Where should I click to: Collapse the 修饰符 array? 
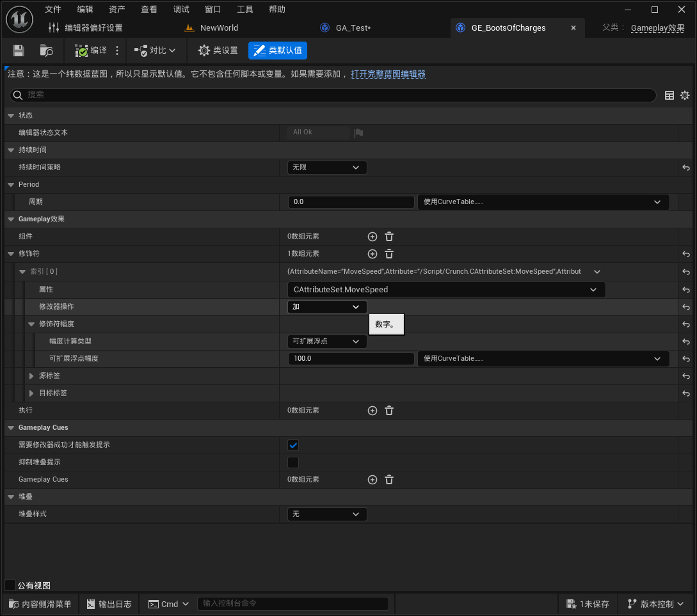click(x=11, y=254)
